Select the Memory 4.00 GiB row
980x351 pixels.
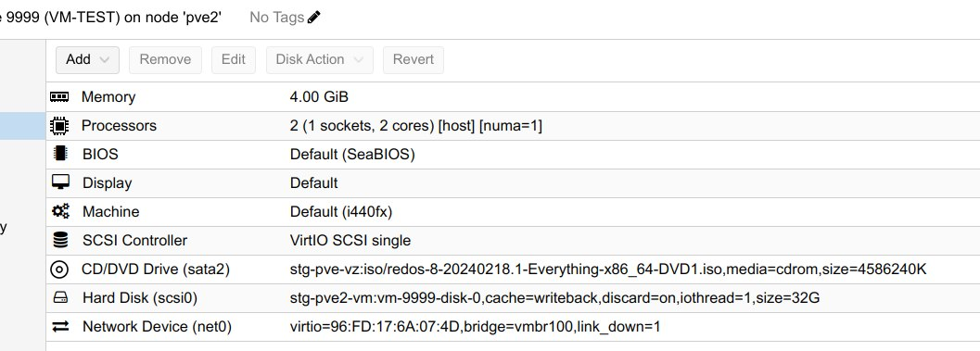[x=513, y=97]
